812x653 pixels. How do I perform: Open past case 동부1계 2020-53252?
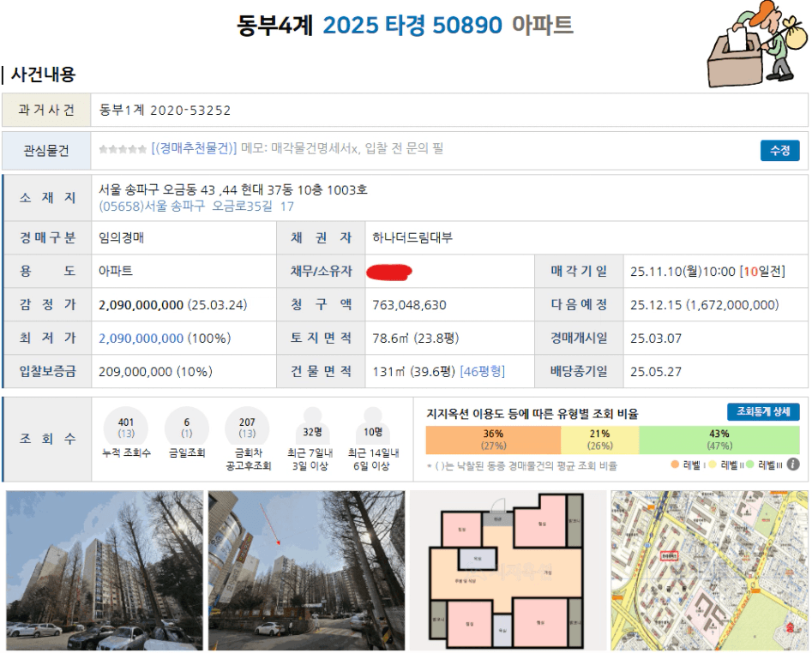click(x=165, y=111)
